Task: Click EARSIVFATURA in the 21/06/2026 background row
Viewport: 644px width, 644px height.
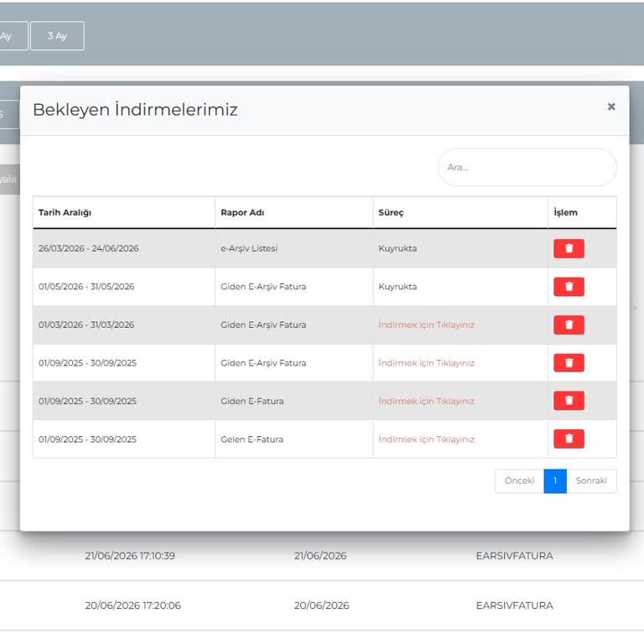Action: tap(514, 556)
